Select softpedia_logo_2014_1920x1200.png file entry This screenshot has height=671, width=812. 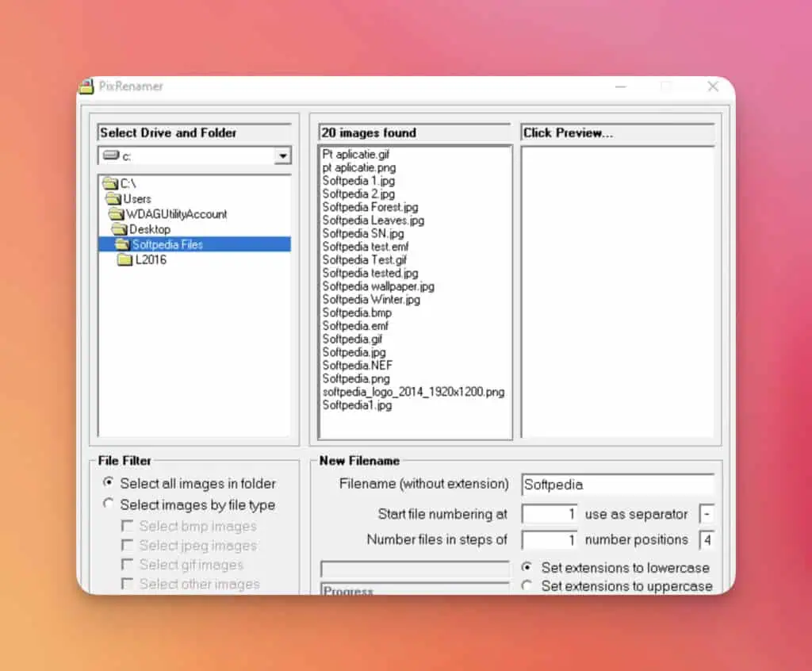tap(413, 392)
